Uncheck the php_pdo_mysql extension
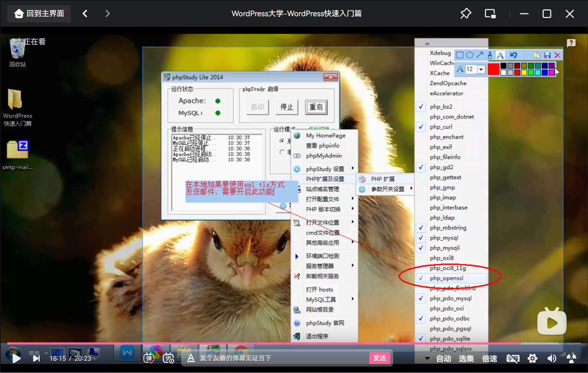 451,298
